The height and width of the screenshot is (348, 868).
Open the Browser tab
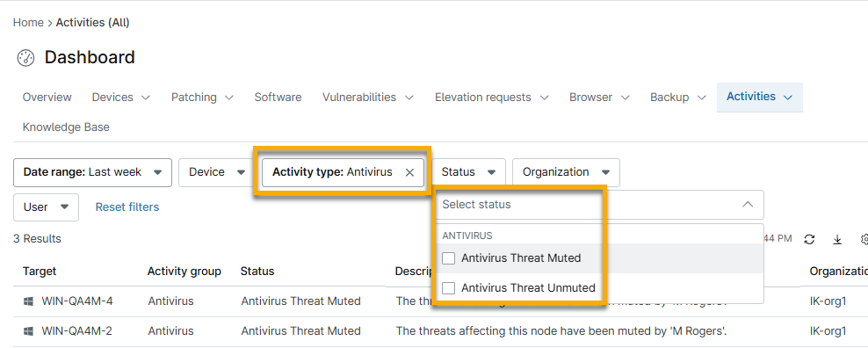coord(599,98)
